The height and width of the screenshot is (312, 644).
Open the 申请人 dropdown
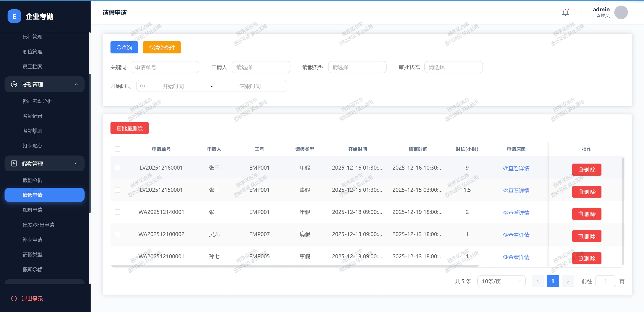click(261, 67)
